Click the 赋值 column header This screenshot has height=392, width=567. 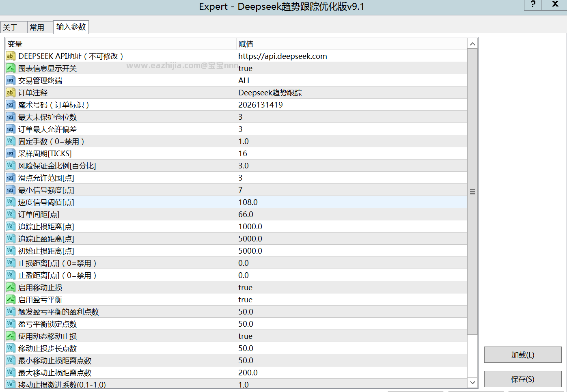coord(351,44)
